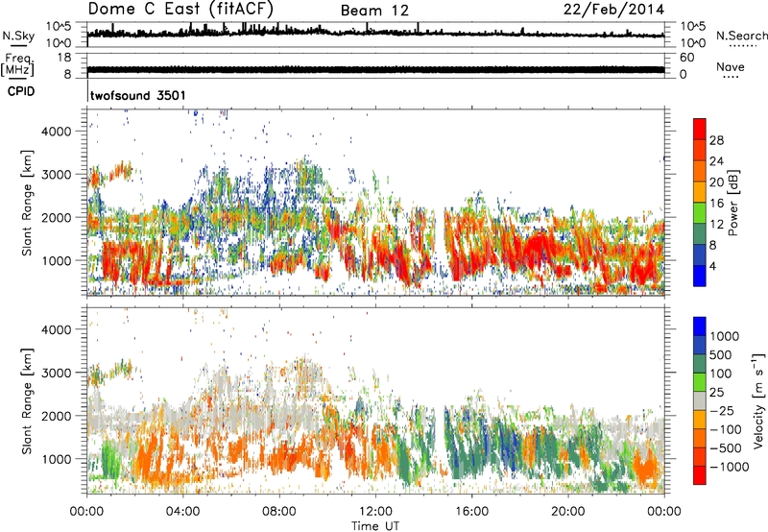768x532 pixels.
Task: Click the '-25' label on the velocity color bar
Action: pyautogui.click(x=721, y=410)
